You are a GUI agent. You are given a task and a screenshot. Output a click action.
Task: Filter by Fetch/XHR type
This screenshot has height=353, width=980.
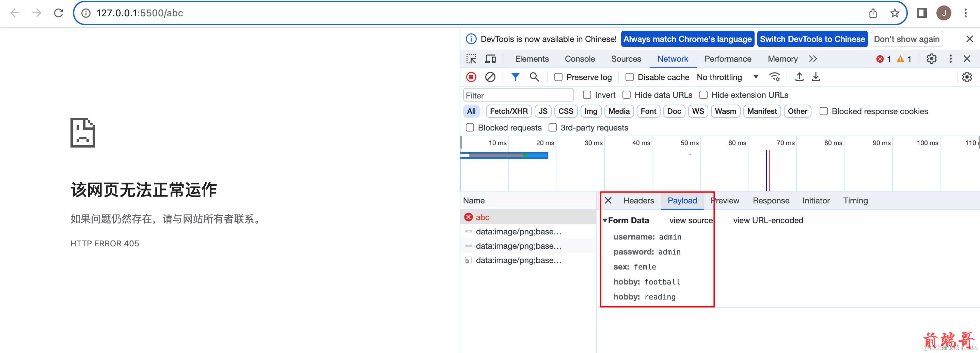click(509, 111)
